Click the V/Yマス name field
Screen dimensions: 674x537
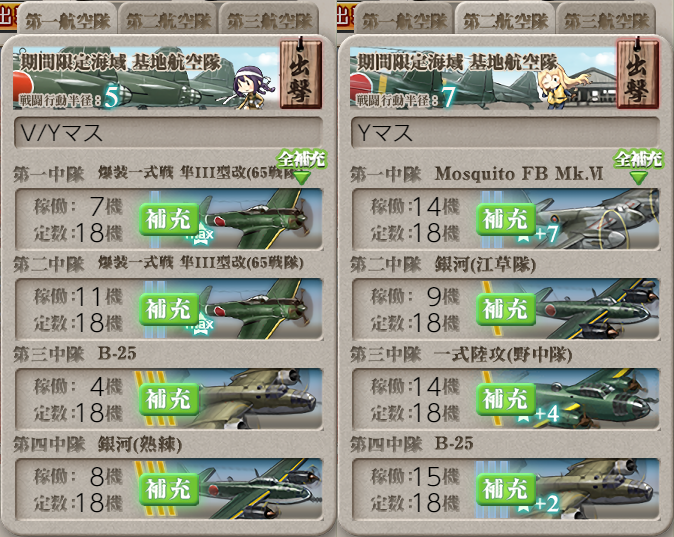(168, 133)
